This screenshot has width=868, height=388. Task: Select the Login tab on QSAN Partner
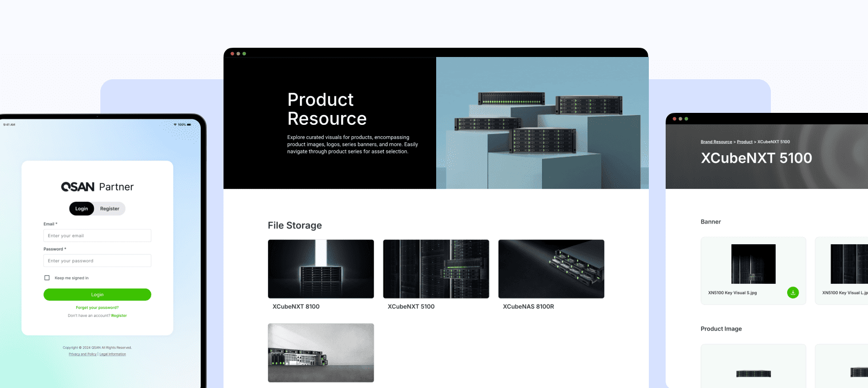[81, 208]
